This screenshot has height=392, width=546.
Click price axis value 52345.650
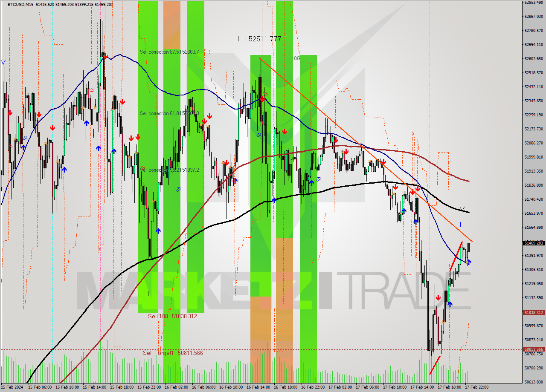coord(534,101)
